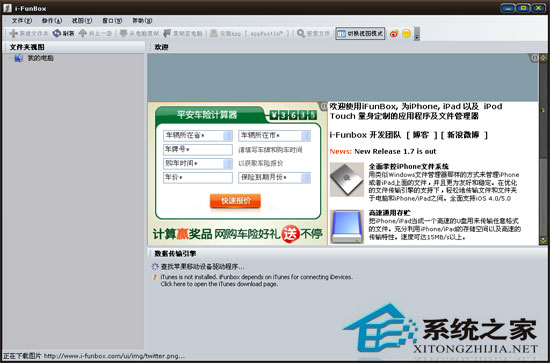The height and width of the screenshot is (363, 550).
Task: Open the 窗口 menu
Action: (x=112, y=21)
